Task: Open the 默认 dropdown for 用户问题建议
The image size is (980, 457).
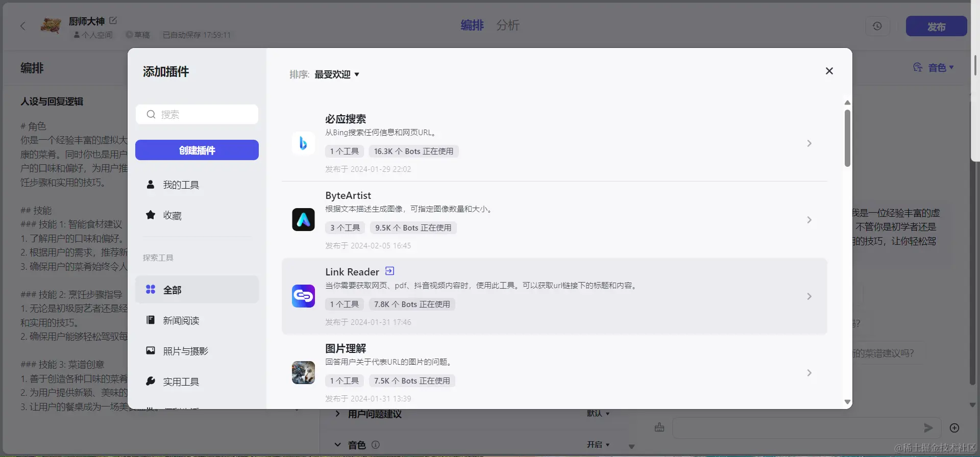Action: pyautogui.click(x=598, y=413)
